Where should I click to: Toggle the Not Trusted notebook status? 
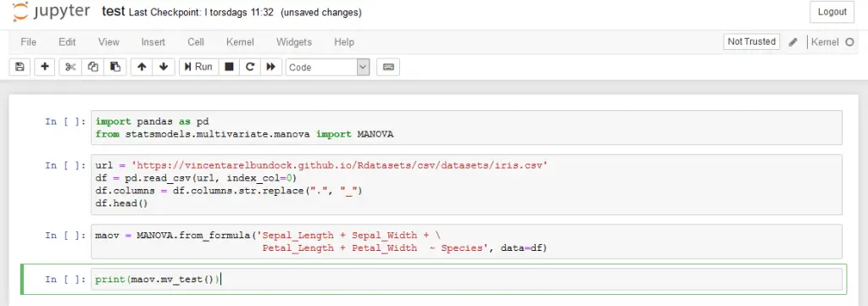tap(751, 42)
